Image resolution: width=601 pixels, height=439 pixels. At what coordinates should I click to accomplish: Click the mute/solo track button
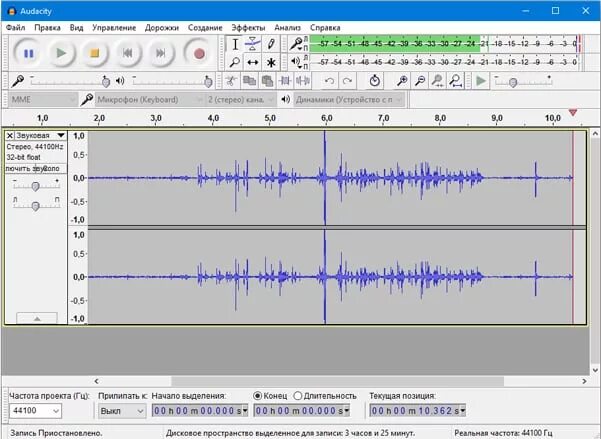36,168
